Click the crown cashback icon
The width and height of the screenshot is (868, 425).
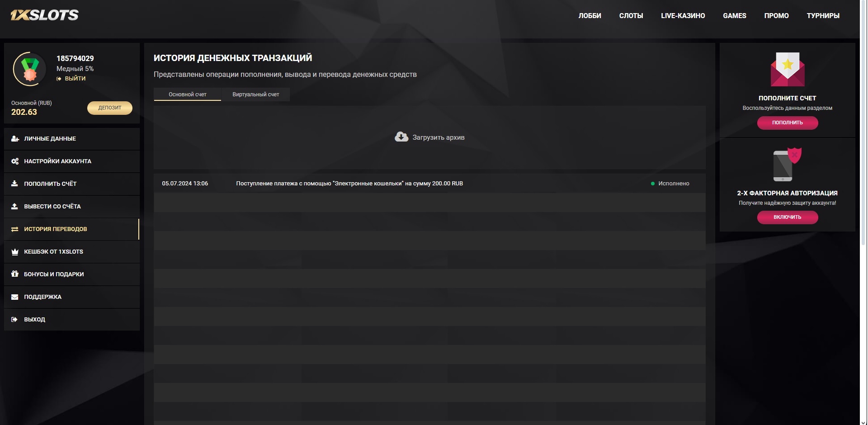(x=15, y=252)
